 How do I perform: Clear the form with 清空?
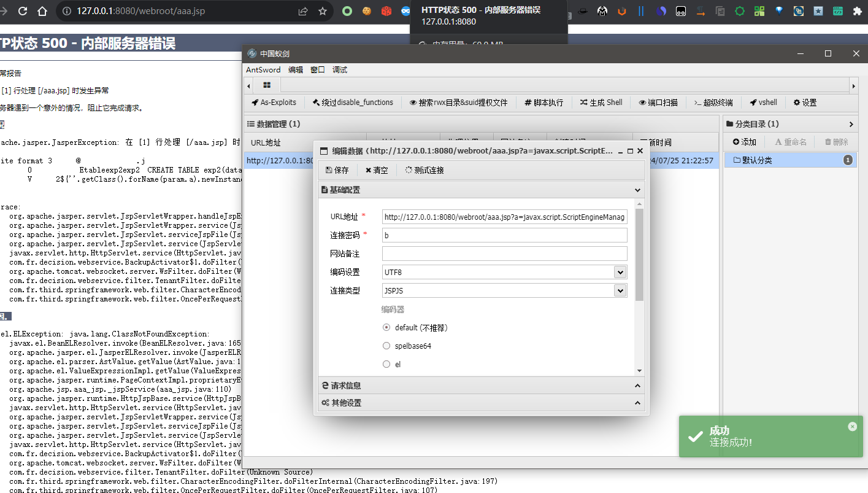pyautogui.click(x=377, y=170)
